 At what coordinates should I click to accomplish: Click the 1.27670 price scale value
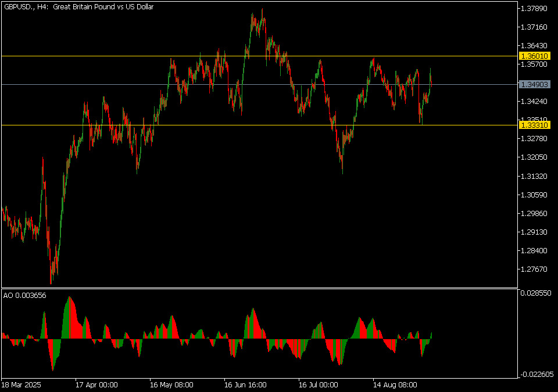[x=534, y=269]
